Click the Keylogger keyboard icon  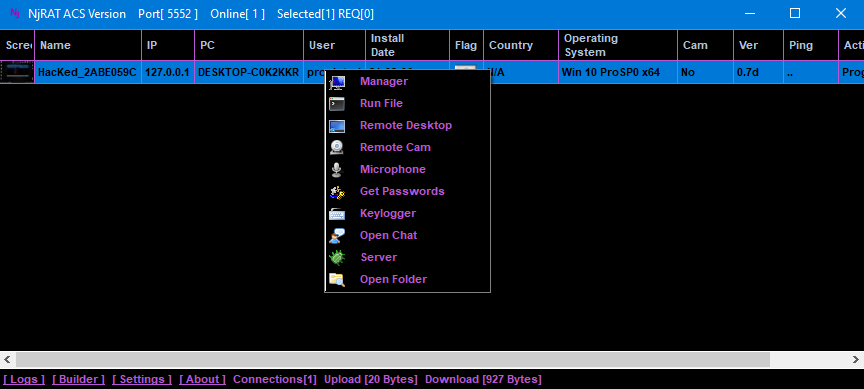click(x=337, y=214)
